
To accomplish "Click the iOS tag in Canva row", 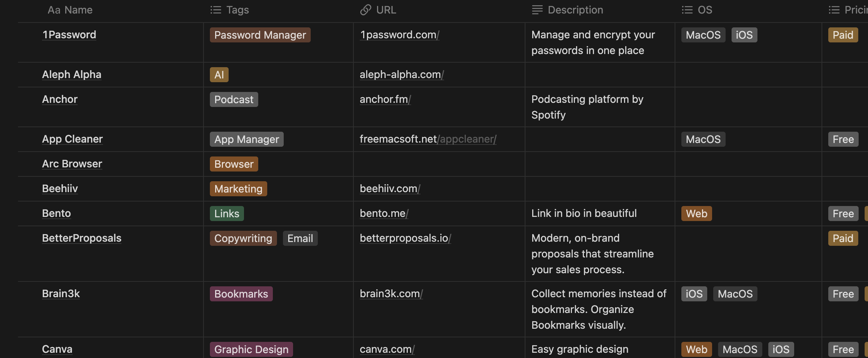I will pyautogui.click(x=781, y=349).
